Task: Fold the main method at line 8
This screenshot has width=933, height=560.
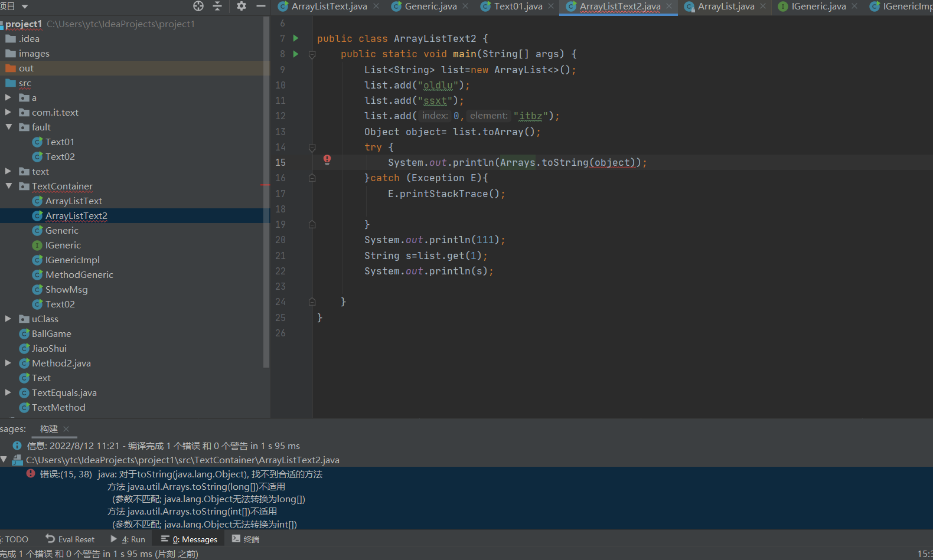Action: [312, 54]
